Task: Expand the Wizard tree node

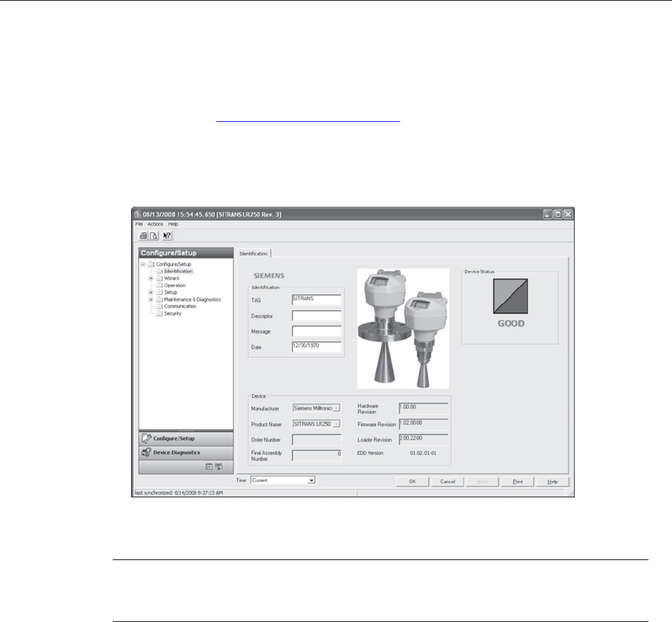Action: pyautogui.click(x=151, y=278)
